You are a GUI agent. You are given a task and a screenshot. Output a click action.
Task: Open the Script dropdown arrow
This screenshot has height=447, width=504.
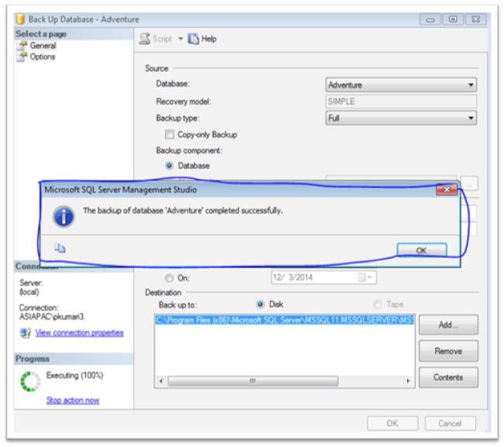(181, 39)
